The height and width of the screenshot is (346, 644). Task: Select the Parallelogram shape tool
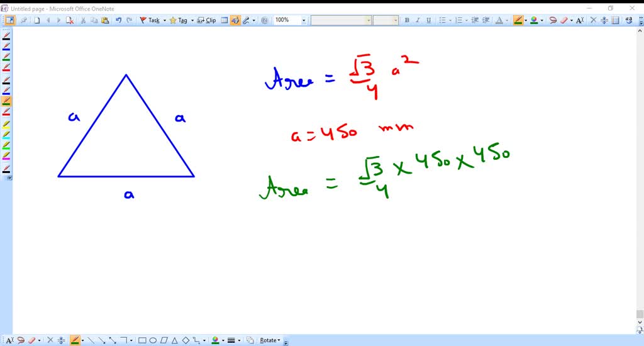[164, 340]
